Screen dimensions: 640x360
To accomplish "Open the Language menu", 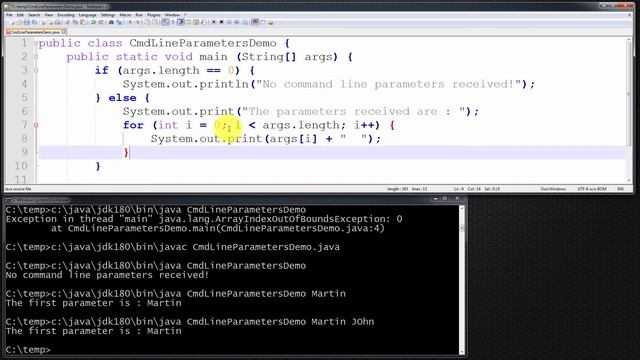I will [x=87, y=15].
